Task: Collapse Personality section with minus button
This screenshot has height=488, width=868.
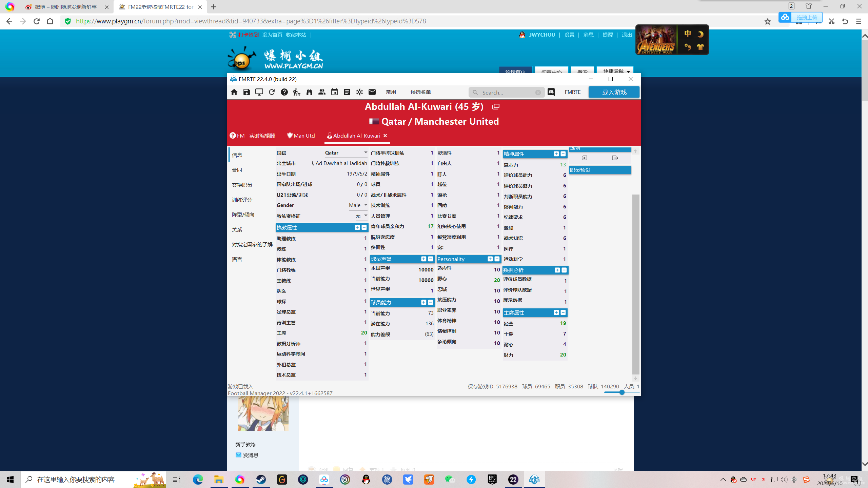Action: click(x=497, y=259)
